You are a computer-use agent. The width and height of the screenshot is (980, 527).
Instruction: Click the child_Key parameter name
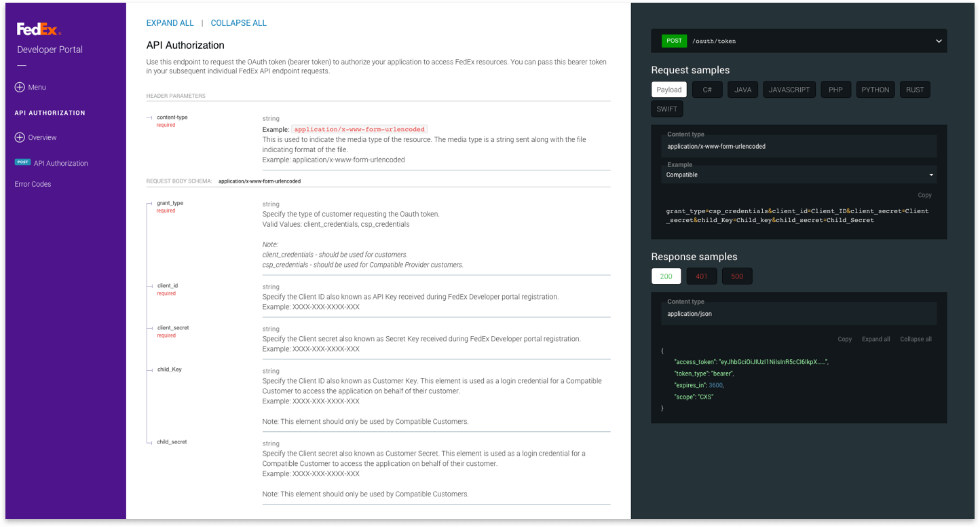coord(170,369)
